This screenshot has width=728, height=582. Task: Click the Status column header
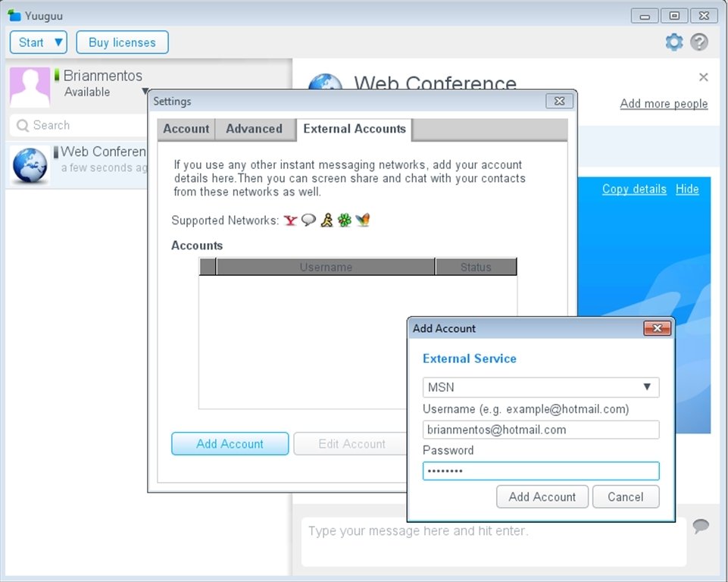[x=476, y=267]
